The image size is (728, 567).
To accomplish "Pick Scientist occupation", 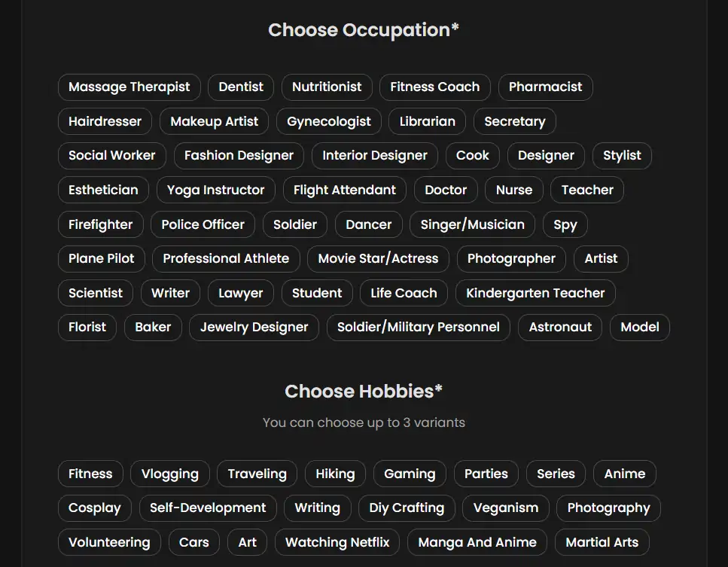I will (95, 293).
